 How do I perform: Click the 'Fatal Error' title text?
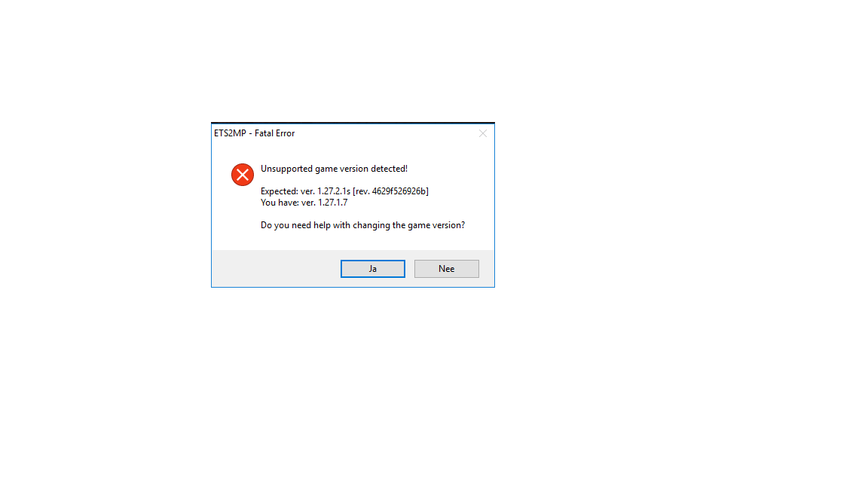point(274,133)
